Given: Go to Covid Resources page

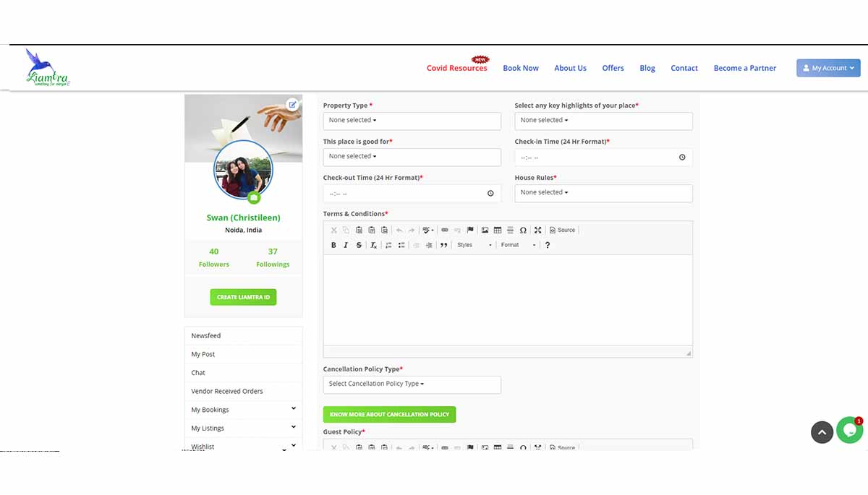Looking at the screenshot, I should click(x=456, y=68).
